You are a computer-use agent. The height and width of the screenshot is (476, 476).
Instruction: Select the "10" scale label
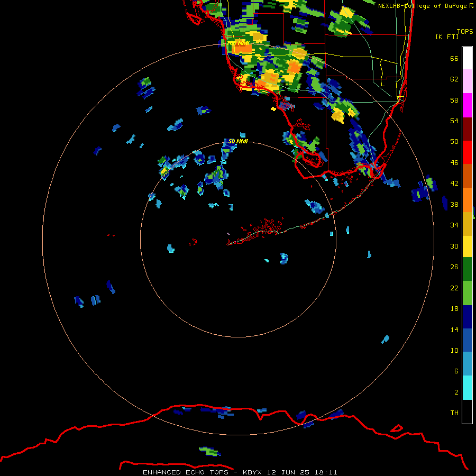(x=454, y=351)
